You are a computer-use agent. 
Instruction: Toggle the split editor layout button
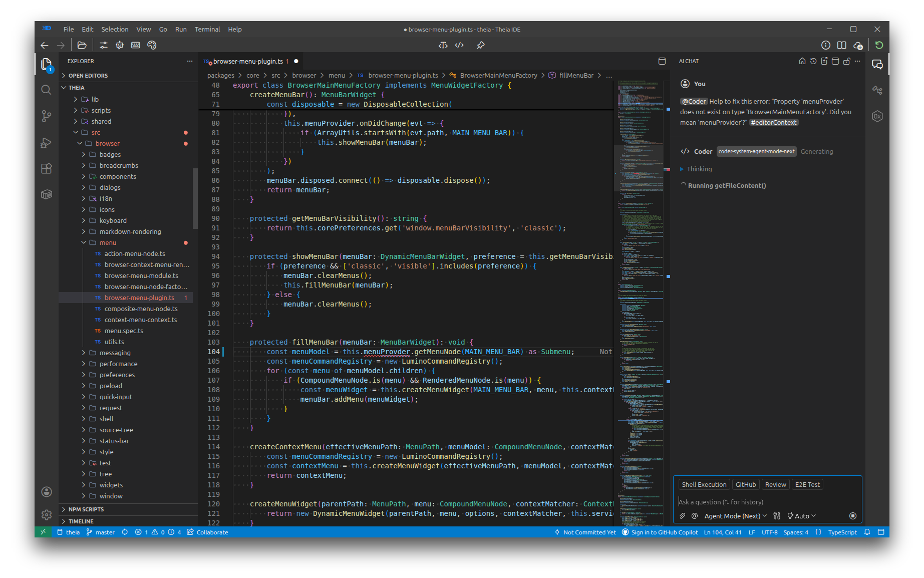point(841,45)
